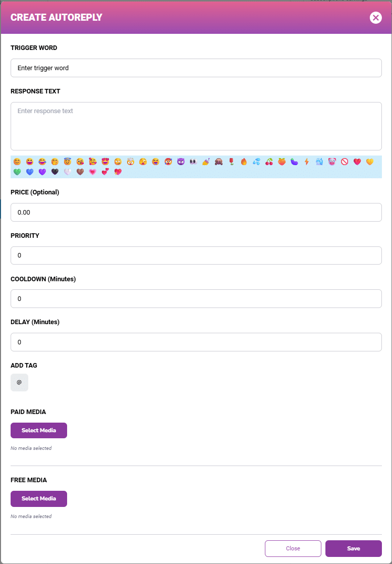Insert the cherries emoji

(x=269, y=162)
